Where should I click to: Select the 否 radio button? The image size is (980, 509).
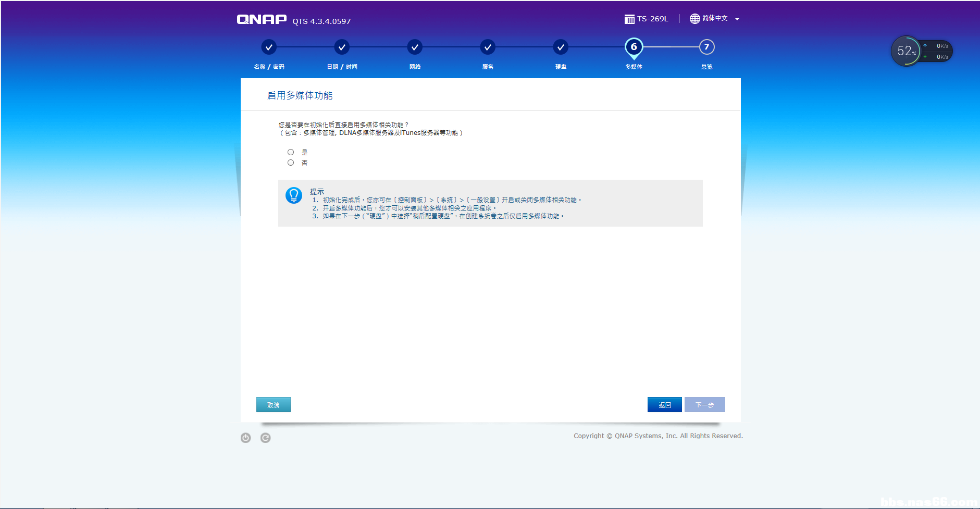point(291,162)
